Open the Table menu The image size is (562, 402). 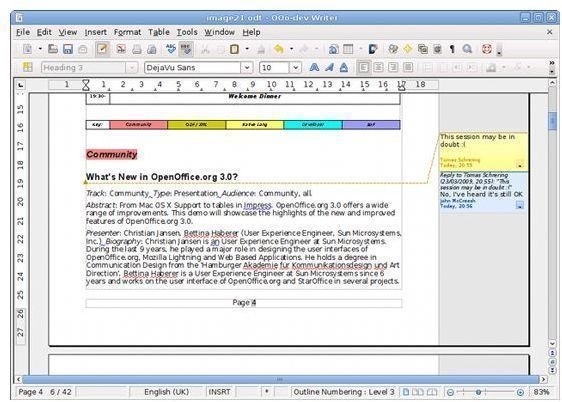tap(159, 32)
